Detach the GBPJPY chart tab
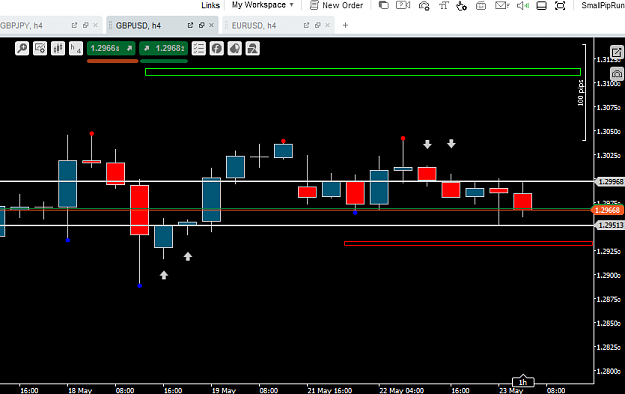This screenshot has height=394, width=625. [74, 25]
